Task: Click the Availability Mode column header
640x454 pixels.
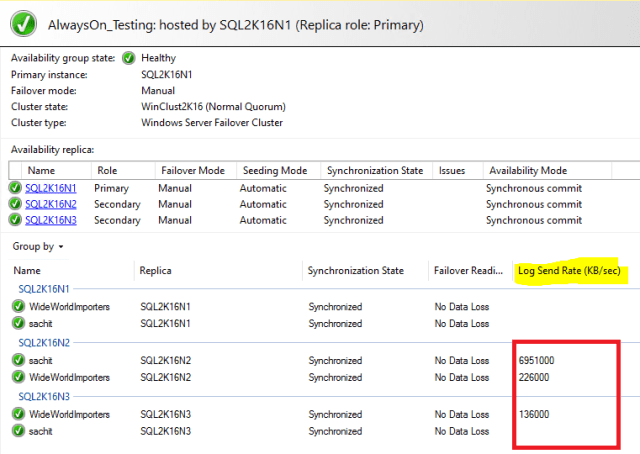Action: (x=526, y=171)
